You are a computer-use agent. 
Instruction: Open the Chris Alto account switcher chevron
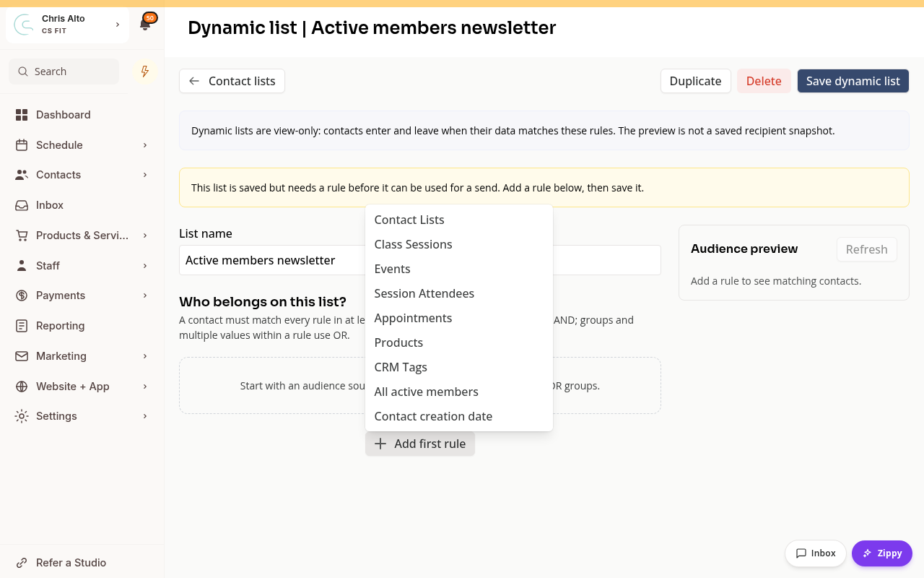(118, 25)
